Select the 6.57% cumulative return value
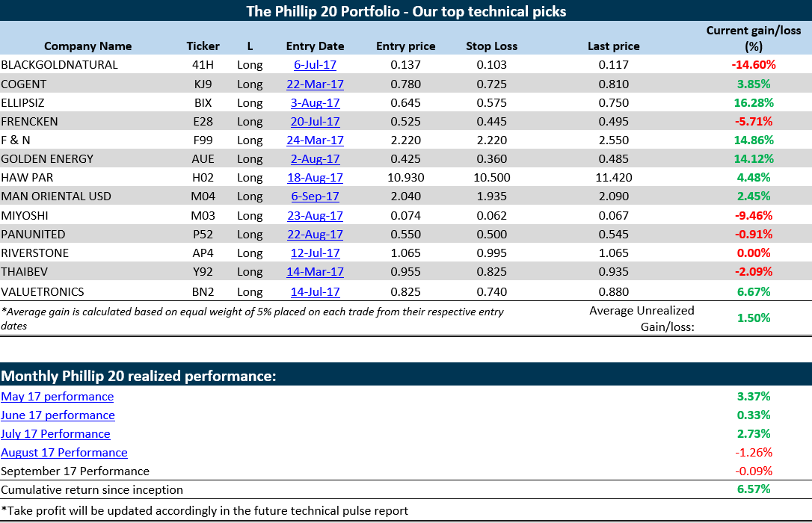This screenshot has width=812, height=523. 754,489
